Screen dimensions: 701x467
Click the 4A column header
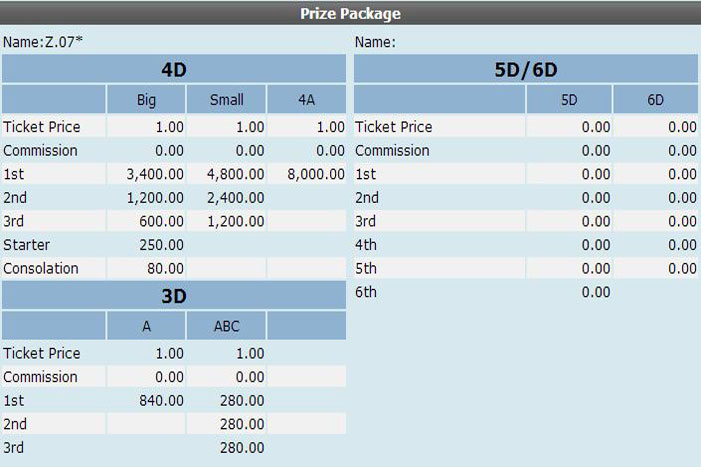click(x=306, y=100)
